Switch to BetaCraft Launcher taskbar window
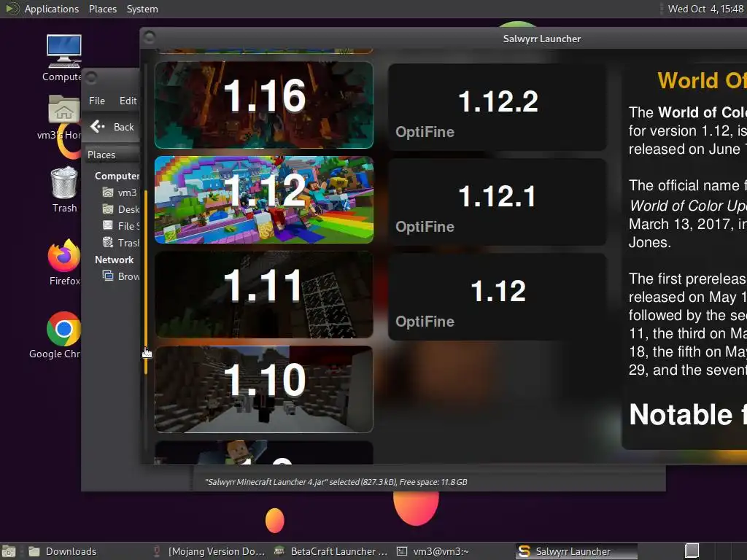 pos(331,551)
